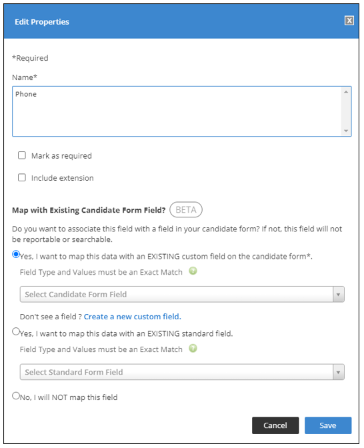Click the Name textarea scroll up arrow
364x448 pixels.
[346, 92]
